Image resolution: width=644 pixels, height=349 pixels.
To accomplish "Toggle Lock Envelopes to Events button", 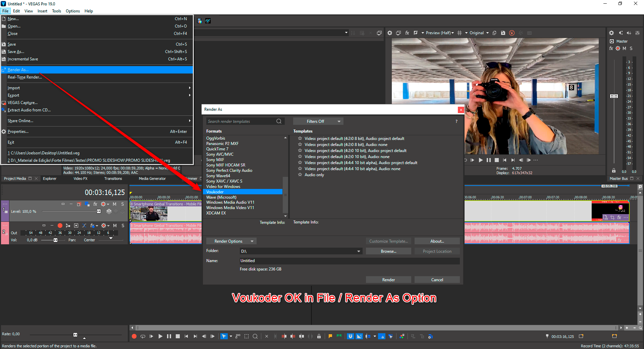I will coord(382,336).
